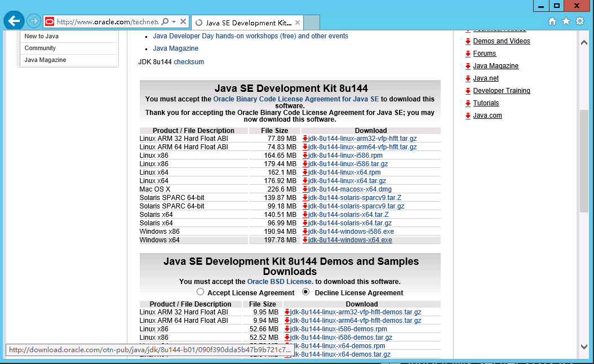This screenshot has height=364, width=594.
Task: Open the address bar dropdown arrow
Action: 174,21
